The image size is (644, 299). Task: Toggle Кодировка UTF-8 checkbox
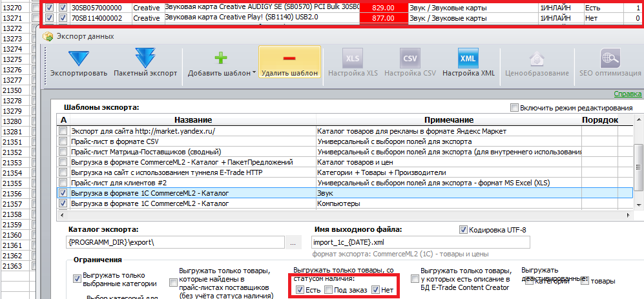coord(464,230)
